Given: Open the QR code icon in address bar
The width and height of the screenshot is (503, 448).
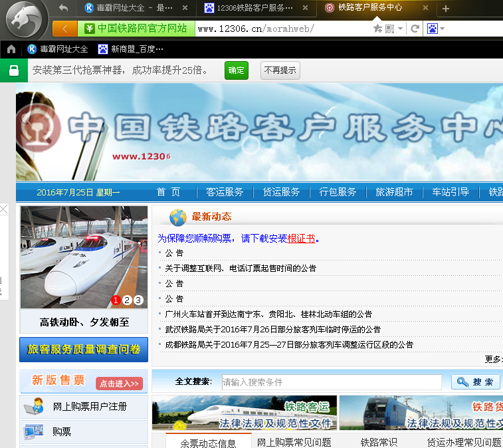Looking at the screenshot, I should 389,29.
